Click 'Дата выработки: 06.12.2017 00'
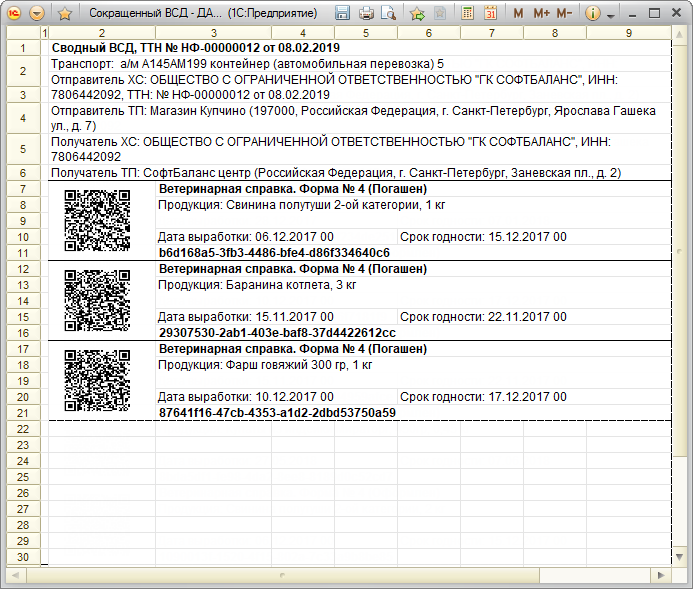Screen dimensions: 693x589 246,237
